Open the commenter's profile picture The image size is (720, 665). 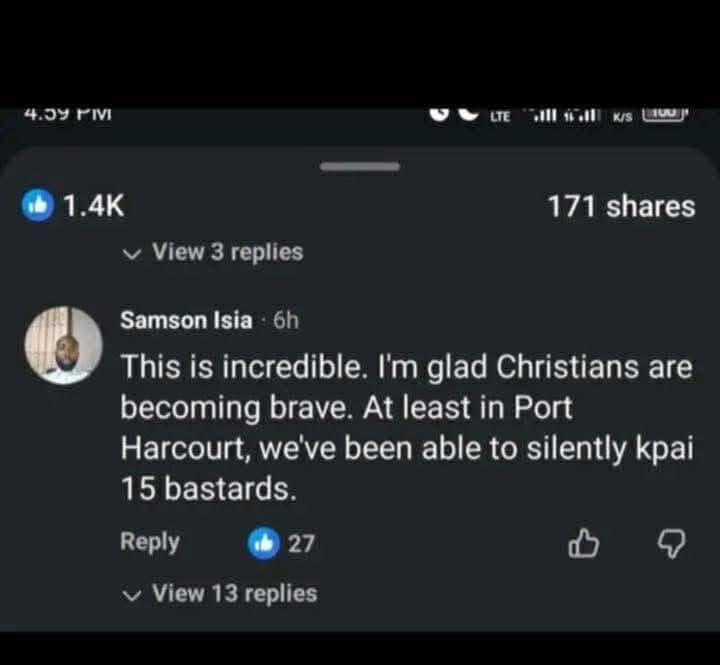63,345
